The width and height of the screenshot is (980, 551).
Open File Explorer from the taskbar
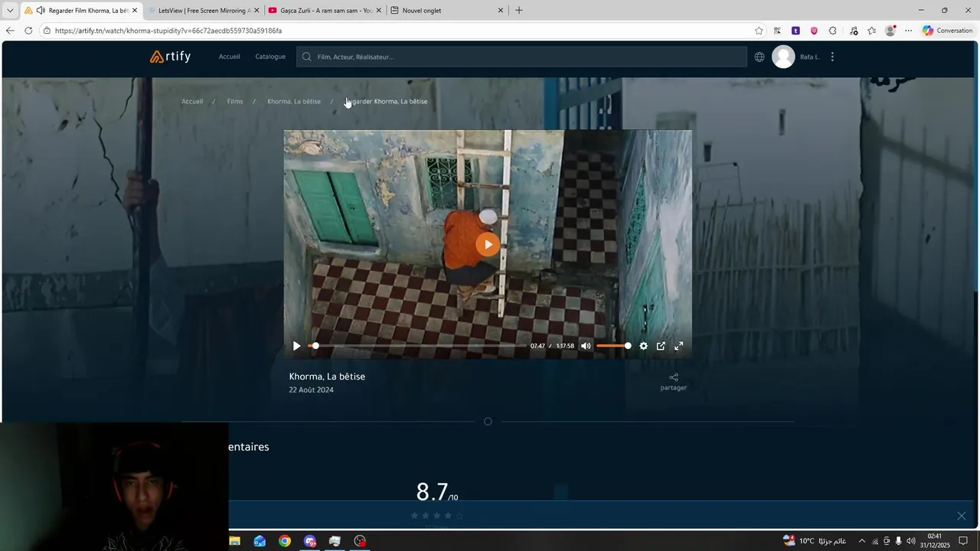point(235,541)
